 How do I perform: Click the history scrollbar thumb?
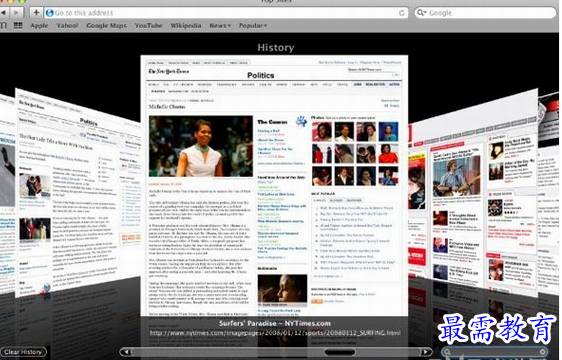click(339, 352)
